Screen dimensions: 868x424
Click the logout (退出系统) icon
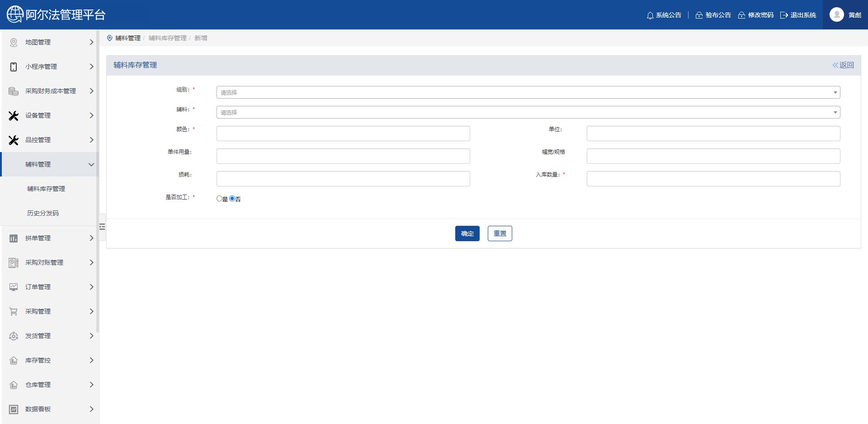point(784,15)
